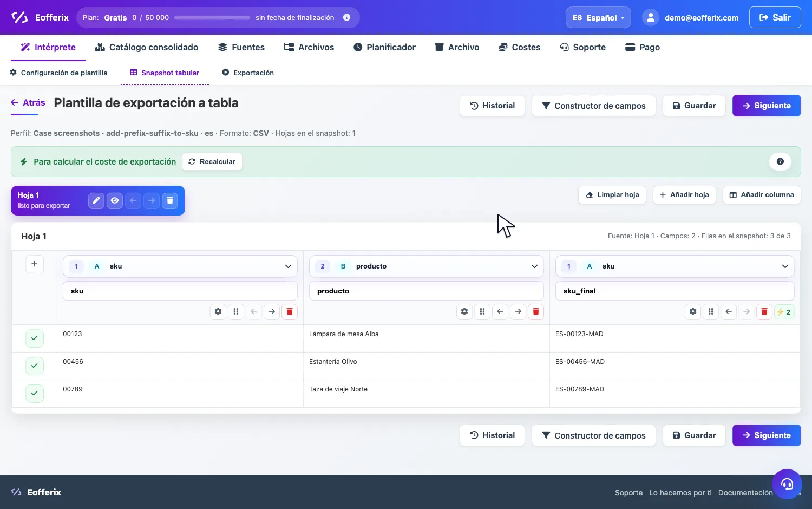The height and width of the screenshot is (509, 812).
Task: Click drag handle of sku_final column
Action: (x=711, y=311)
